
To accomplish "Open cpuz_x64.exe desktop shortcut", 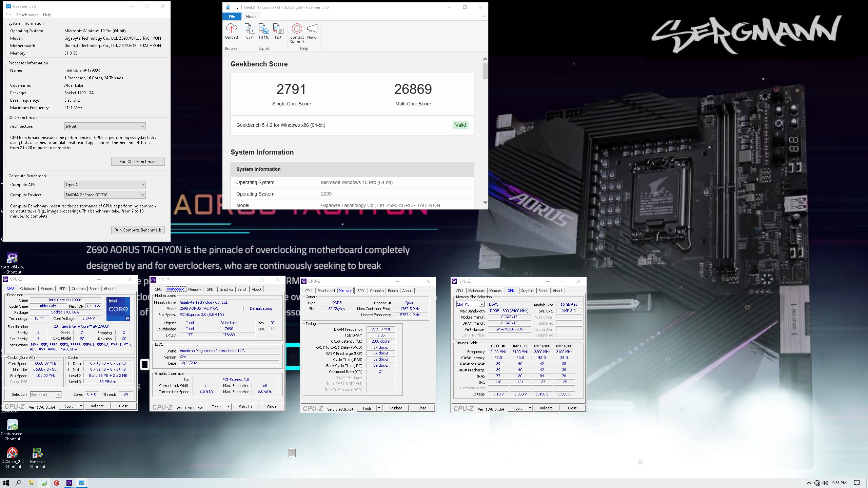I will (13, 263).
